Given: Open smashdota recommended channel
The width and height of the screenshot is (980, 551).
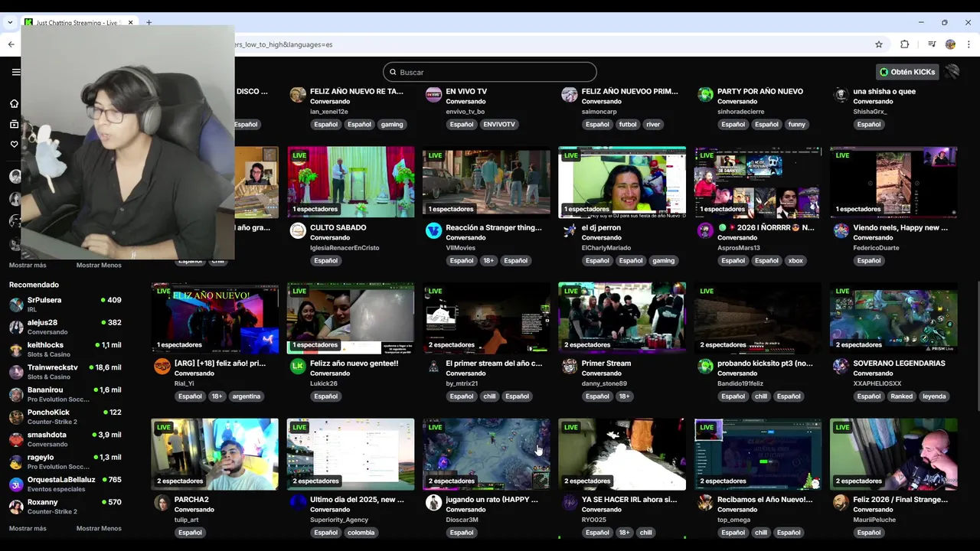Looking at the screenshot, I should click(x=65, y=439).
